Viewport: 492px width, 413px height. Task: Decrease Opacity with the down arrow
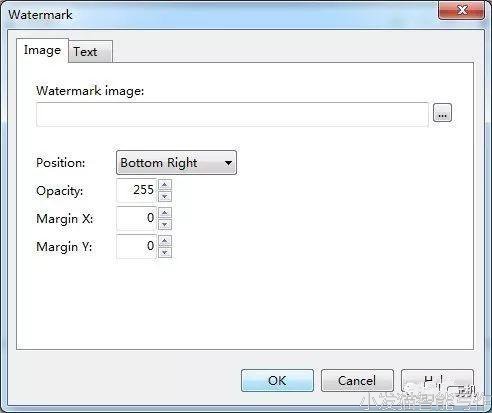[x=165, y=196]
